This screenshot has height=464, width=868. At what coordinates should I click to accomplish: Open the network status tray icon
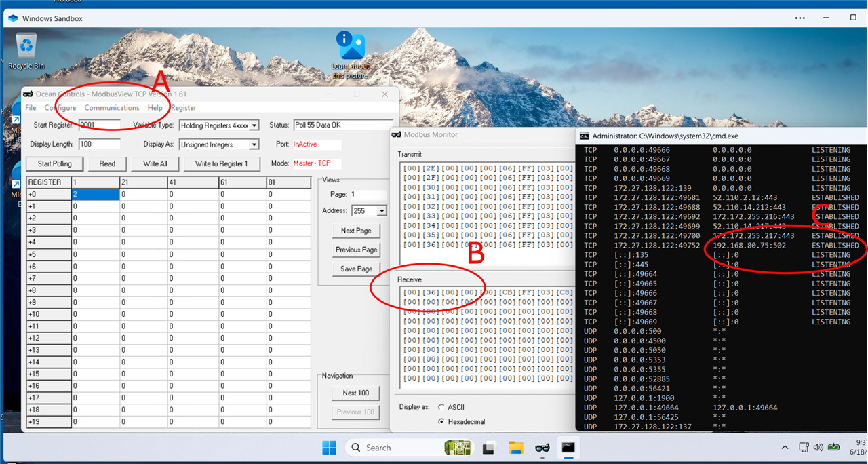click(x=804, y=448)
